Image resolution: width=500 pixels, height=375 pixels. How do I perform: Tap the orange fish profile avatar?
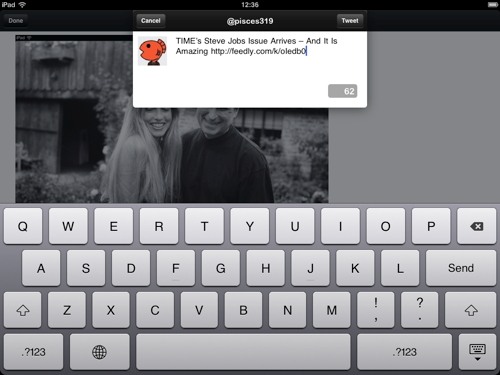[152, 51]
